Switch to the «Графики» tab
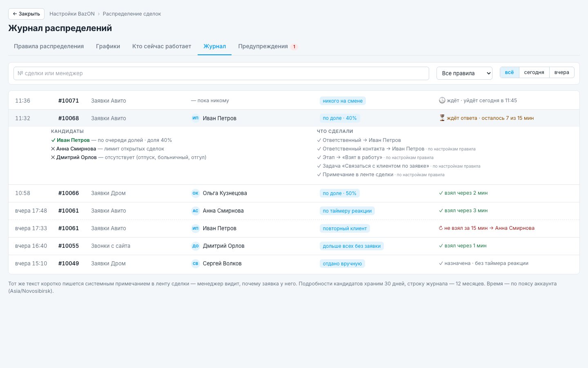This screenshot has width=588, height=368. coord(108,46)
